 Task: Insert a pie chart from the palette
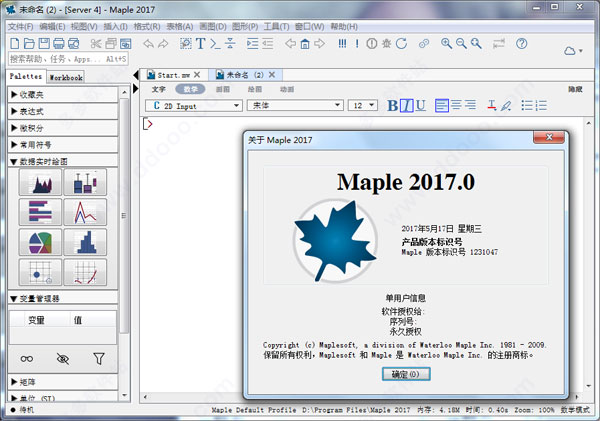(40, 242)
